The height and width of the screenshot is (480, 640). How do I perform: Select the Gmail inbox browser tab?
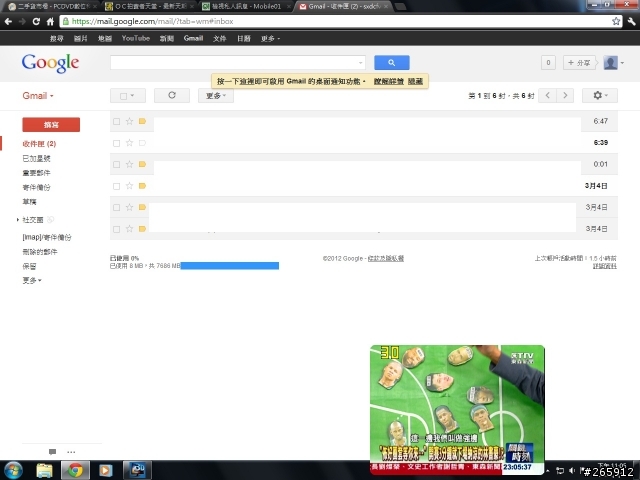pyautogui.click(x=343, y=6)
